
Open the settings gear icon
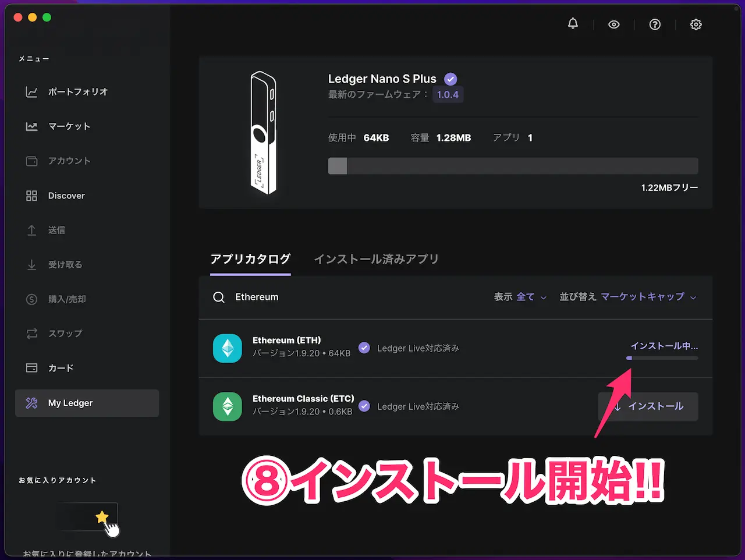(696, 24)
